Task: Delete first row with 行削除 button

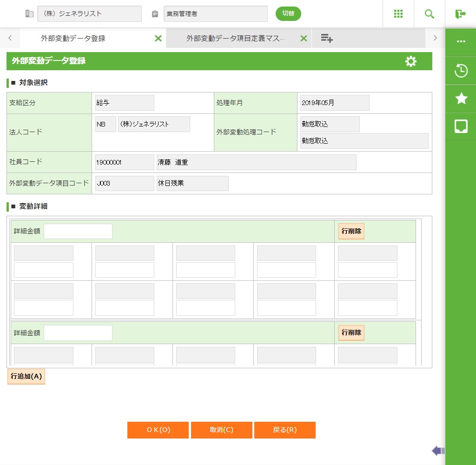Action: coord(351,231)
